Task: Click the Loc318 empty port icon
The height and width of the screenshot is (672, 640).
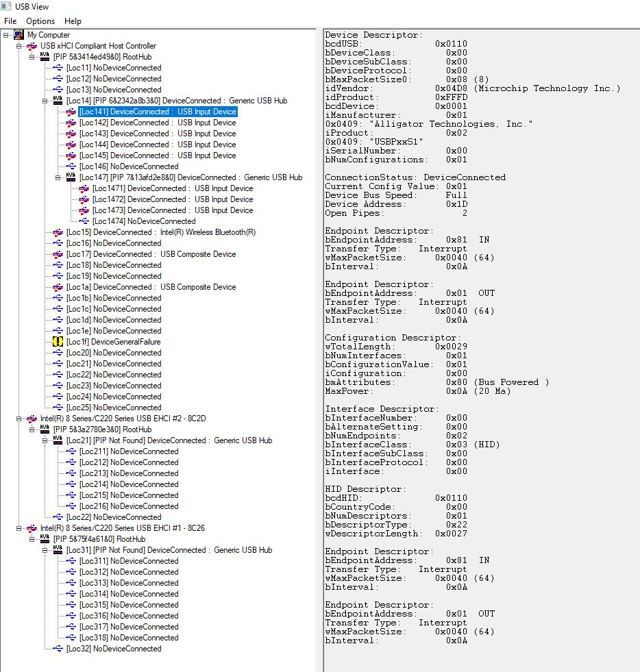Action: point(71,638)
